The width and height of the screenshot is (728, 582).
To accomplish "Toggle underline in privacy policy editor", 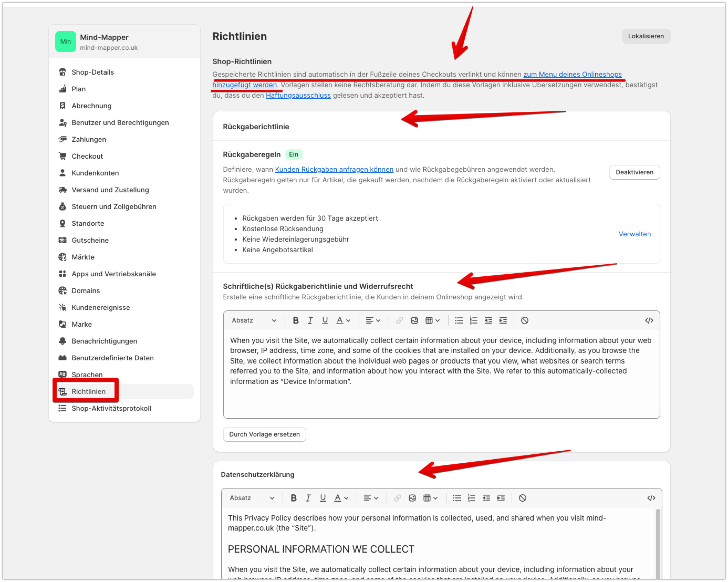I will (x=323, y=498).
